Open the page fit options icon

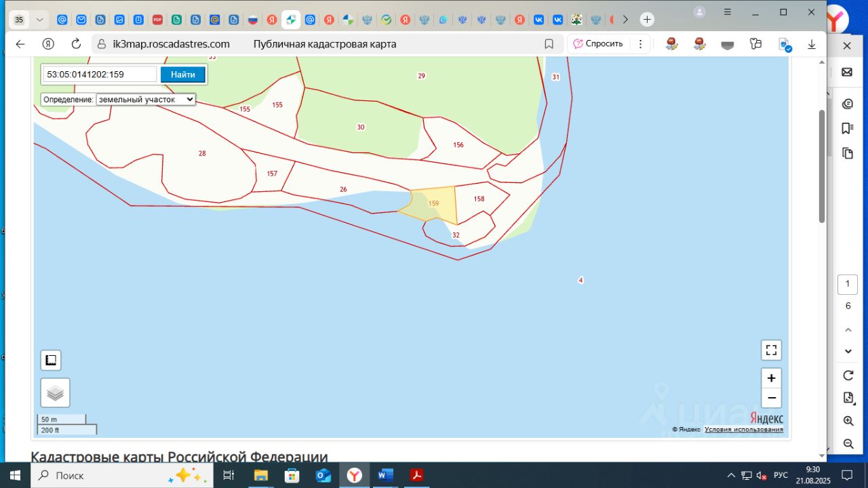click(848, 398)
